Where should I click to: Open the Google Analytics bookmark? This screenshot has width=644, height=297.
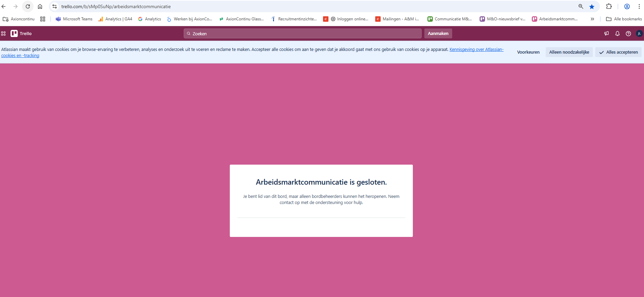coord(149,19)
